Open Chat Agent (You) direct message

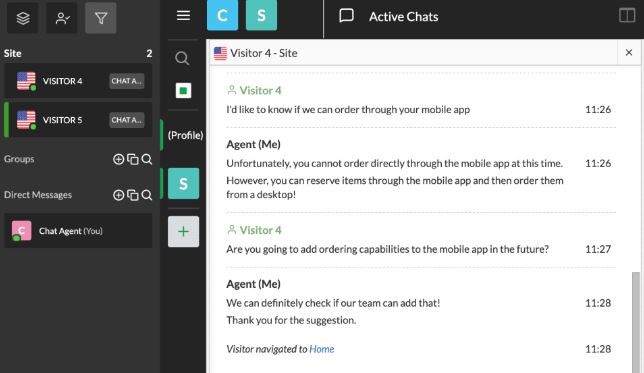pyautogui.click(x=78, y=231)
